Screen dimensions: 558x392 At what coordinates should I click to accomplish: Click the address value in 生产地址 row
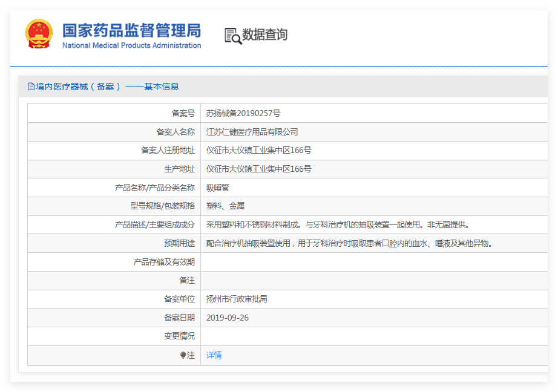258,169
